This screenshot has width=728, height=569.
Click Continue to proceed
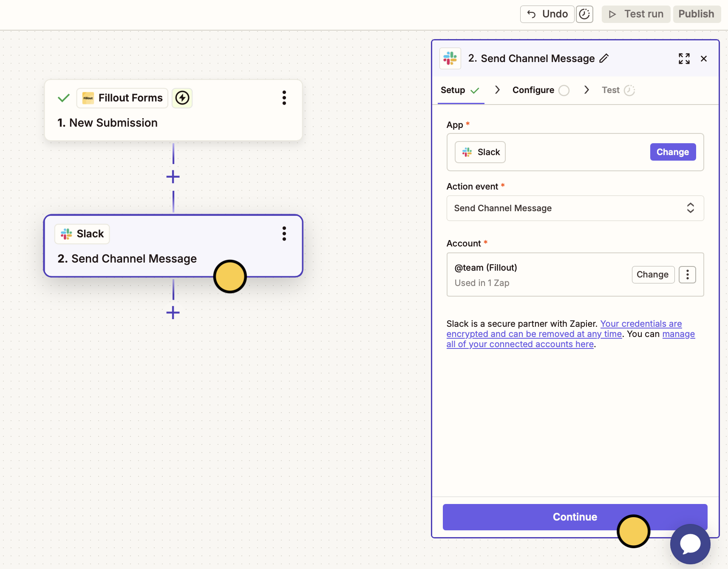(x=575, y=517)
